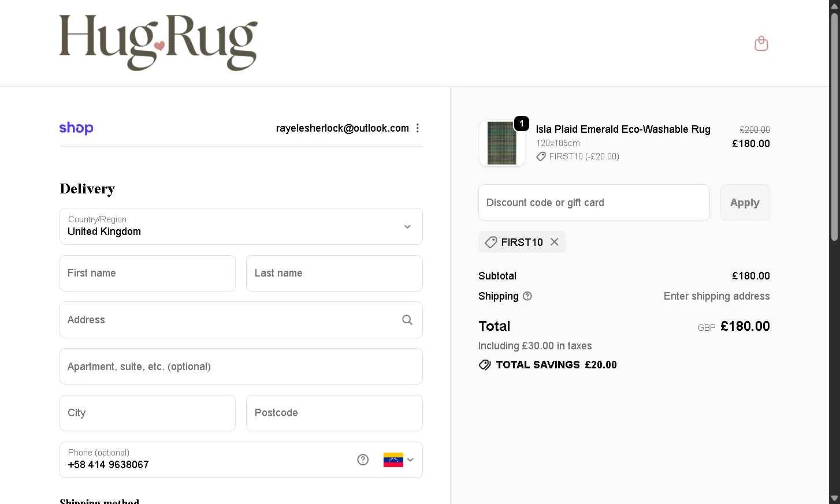The height and width of the screenshot is (504, 840).
Task: Click the FIRST10 (-£20.00) line discount text
Action: (584, 156)
